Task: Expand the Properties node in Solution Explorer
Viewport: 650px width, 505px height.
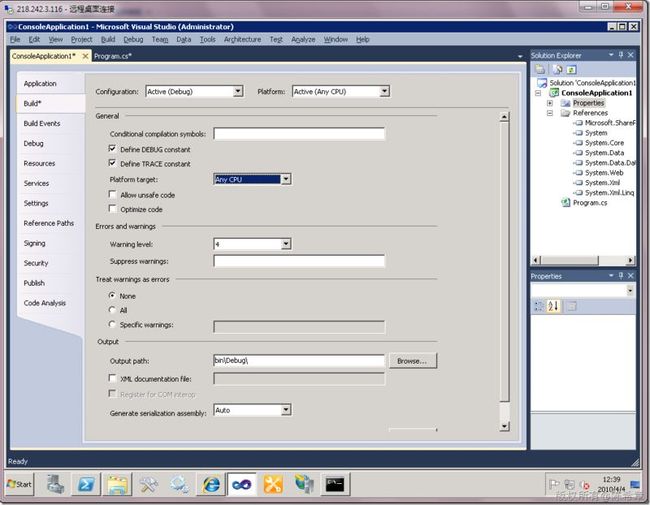Action: [x=550, y=103]
